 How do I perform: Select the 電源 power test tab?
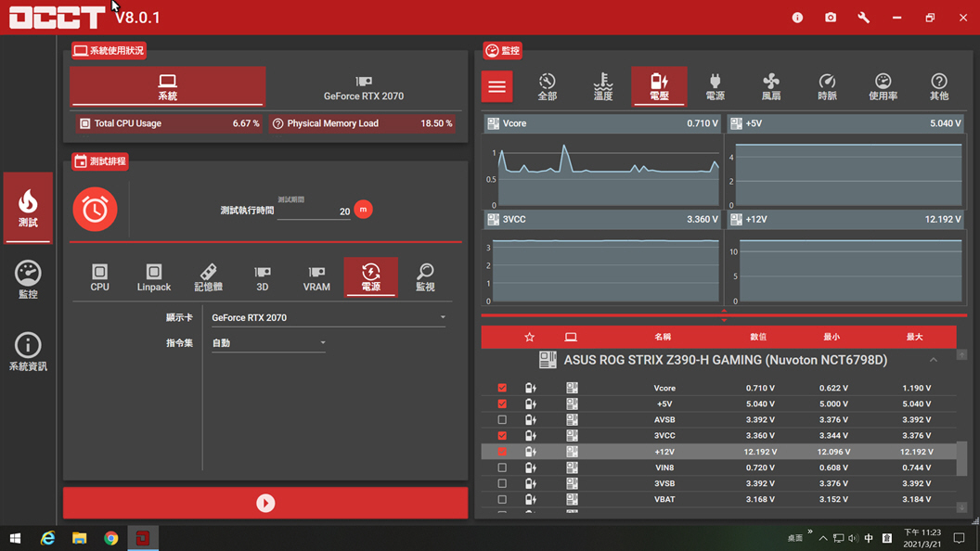(x=370, y=276)
